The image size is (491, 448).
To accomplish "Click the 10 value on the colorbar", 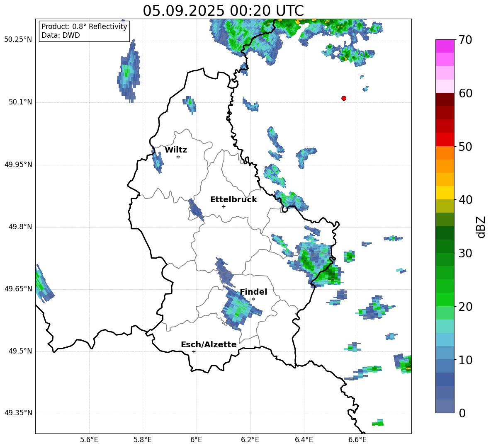I will point(465,360).
